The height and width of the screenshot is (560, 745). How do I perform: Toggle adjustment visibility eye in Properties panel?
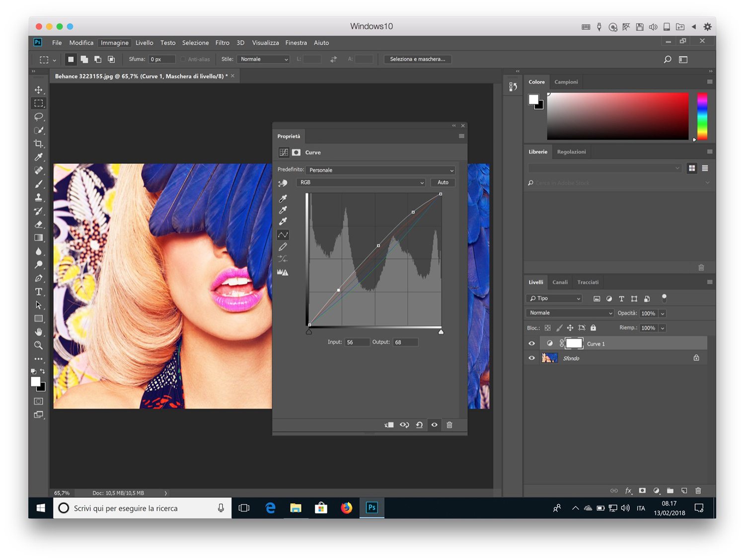434,425
